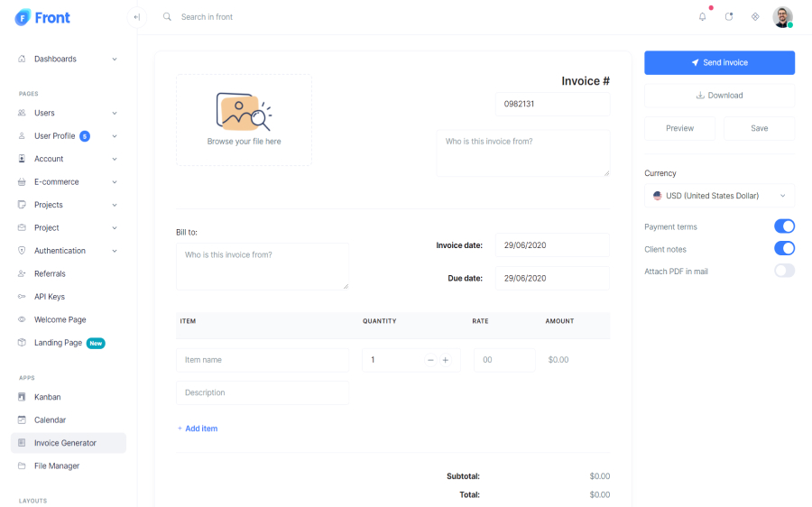Viewport: 812px width, 507px height.
Task: Disable the Payment terms switch
Action: tap(784, 226)
